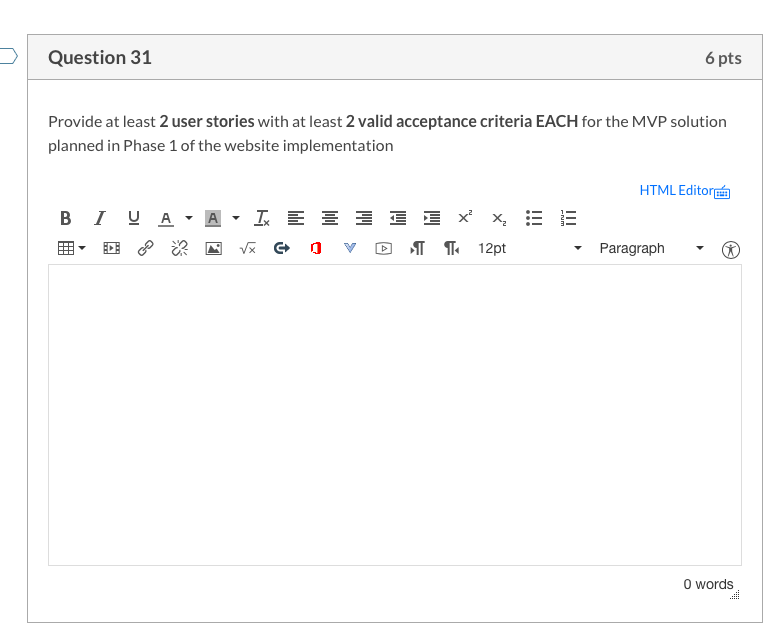Insert or edit embedded media (film icon)
Viewport: 776px width, 631px height.
coord(111,248)
